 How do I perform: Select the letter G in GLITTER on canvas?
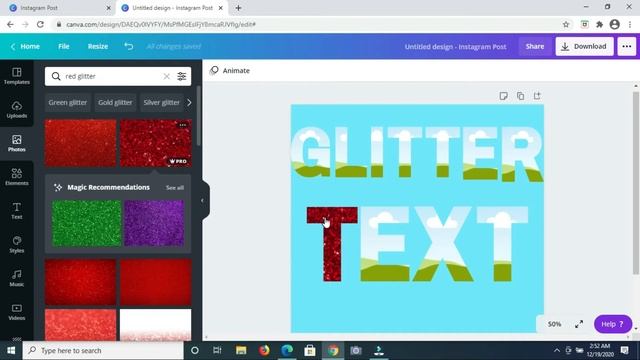pos(310,151)
